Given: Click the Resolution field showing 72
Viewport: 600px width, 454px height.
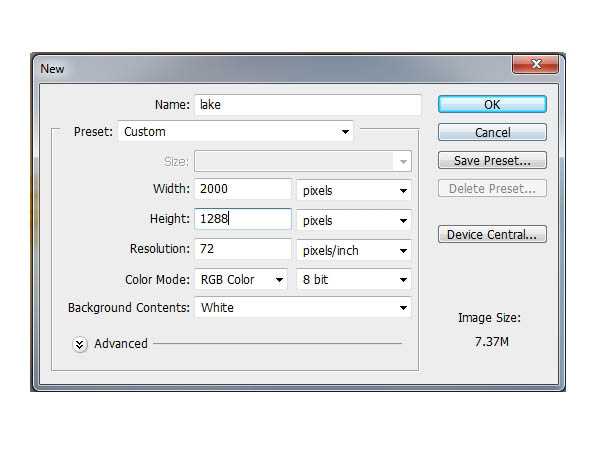Looking at the screenshot, I should [x=243, y=249].
